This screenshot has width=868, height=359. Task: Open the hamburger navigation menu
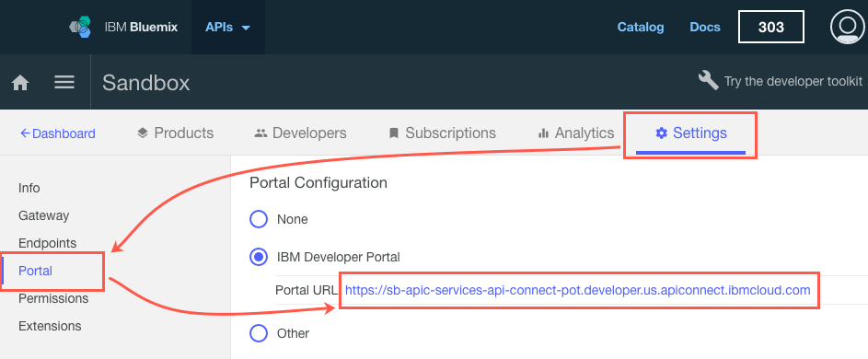pos(64,83)
